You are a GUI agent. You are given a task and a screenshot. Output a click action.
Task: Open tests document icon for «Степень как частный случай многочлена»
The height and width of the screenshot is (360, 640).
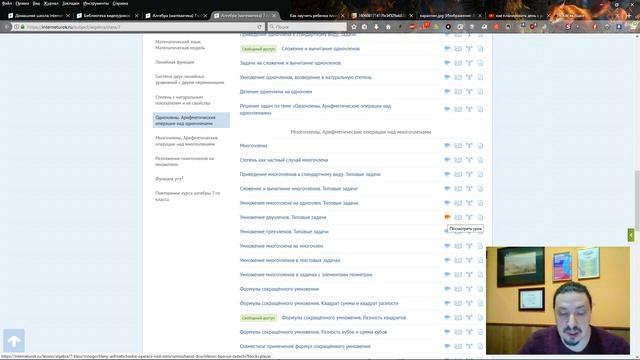click(480, 160)
